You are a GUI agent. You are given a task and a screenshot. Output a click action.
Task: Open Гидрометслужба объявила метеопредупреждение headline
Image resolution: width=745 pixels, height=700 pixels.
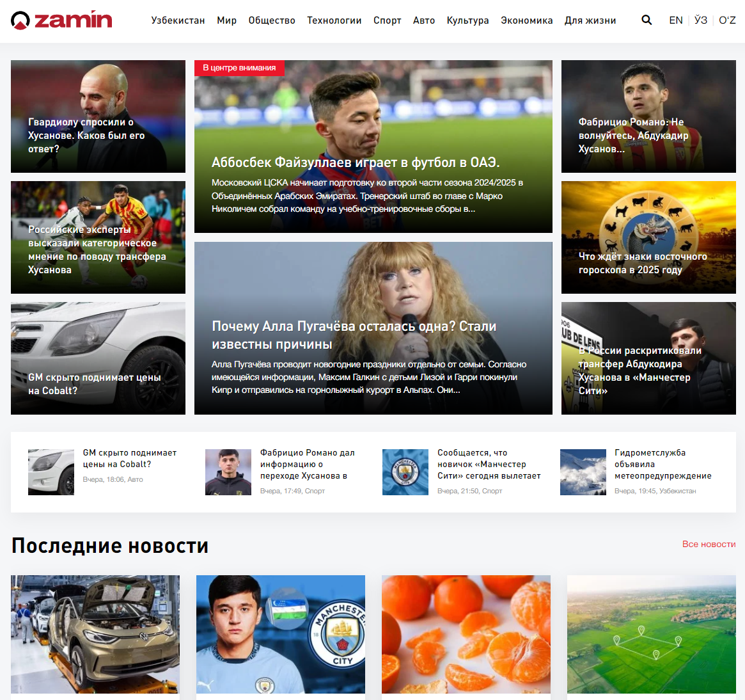coord(663,464)
